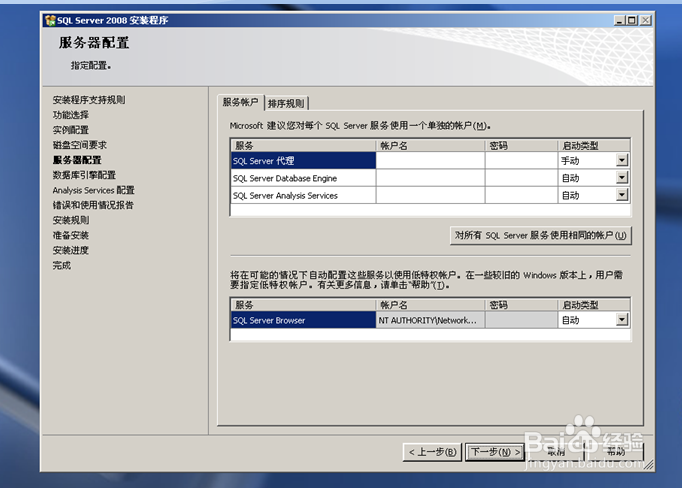Viewport: 682px width, 488px height.
Task: Maximize the SQL Server 2008 setup window
Action: (x=632, y=20)
